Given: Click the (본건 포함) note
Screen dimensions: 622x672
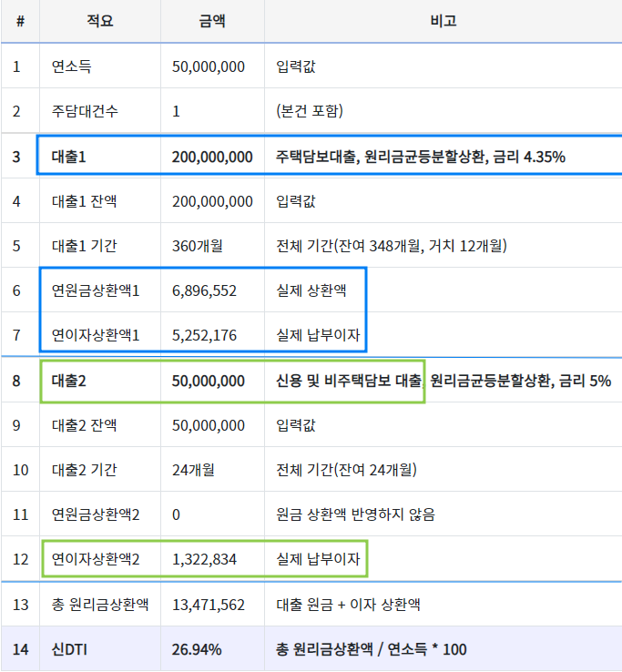Looking at the screenshot, I should pyautogui.click(x=310, y=111).
